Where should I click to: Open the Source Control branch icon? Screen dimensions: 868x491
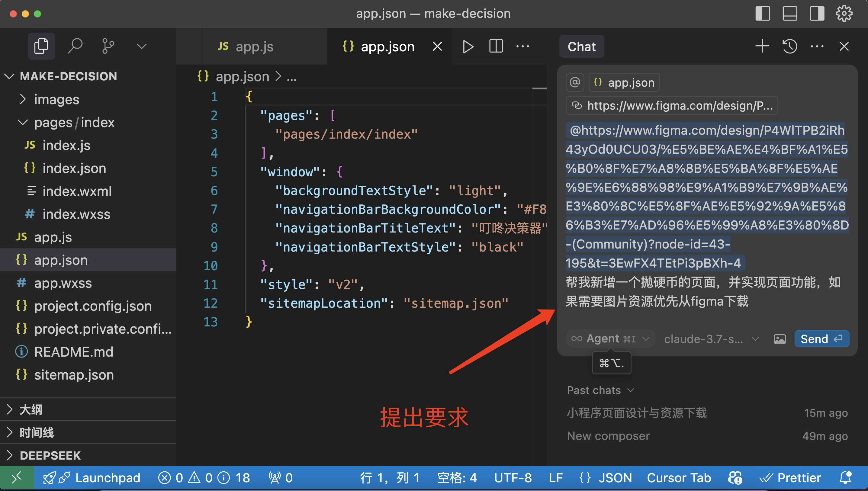click(108, 46)
